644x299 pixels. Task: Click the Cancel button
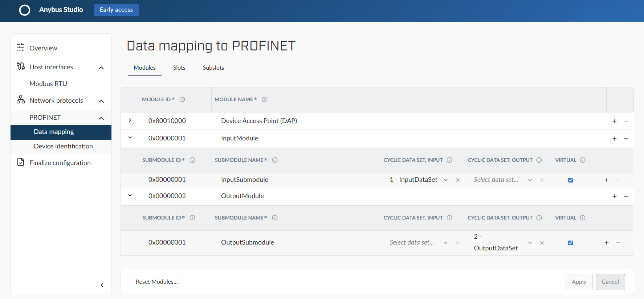pyautogui.click(x=610, y=282)
